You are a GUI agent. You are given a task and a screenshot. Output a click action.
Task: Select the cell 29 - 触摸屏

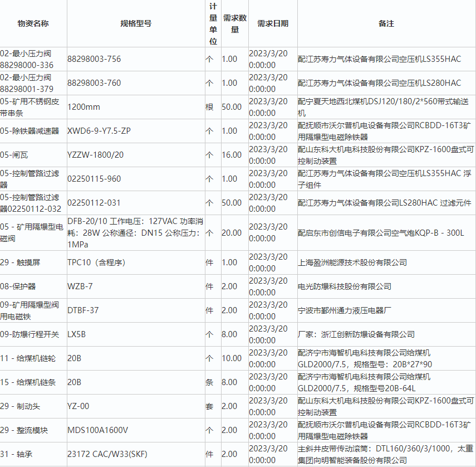33,262
